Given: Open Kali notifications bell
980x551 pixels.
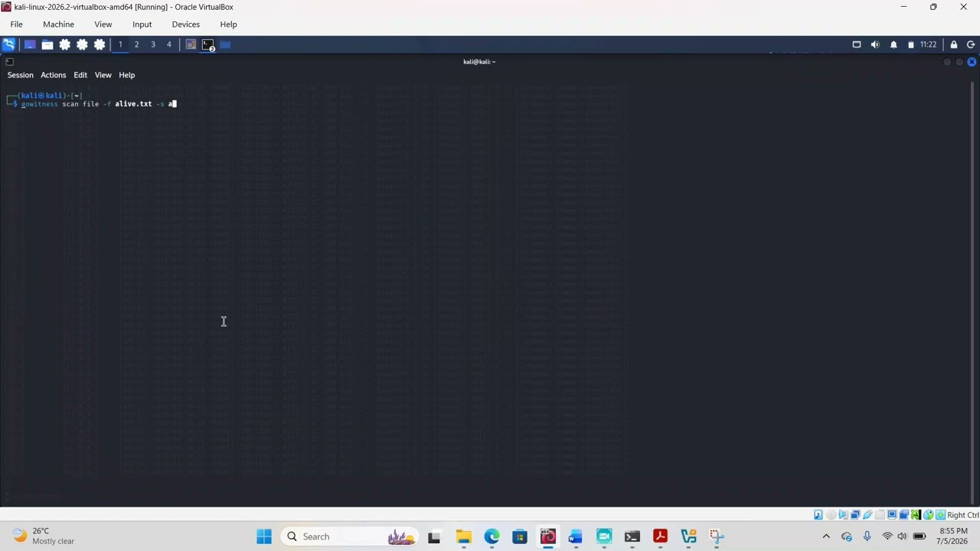Looking at the screenshot, I should [x=893, y=44].
